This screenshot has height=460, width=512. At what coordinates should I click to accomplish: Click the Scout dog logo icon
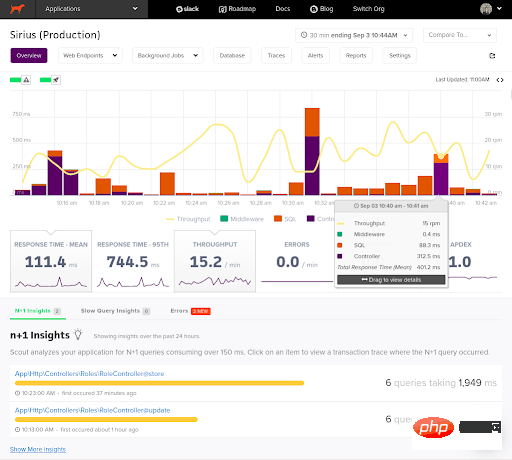tap(17, 9)
